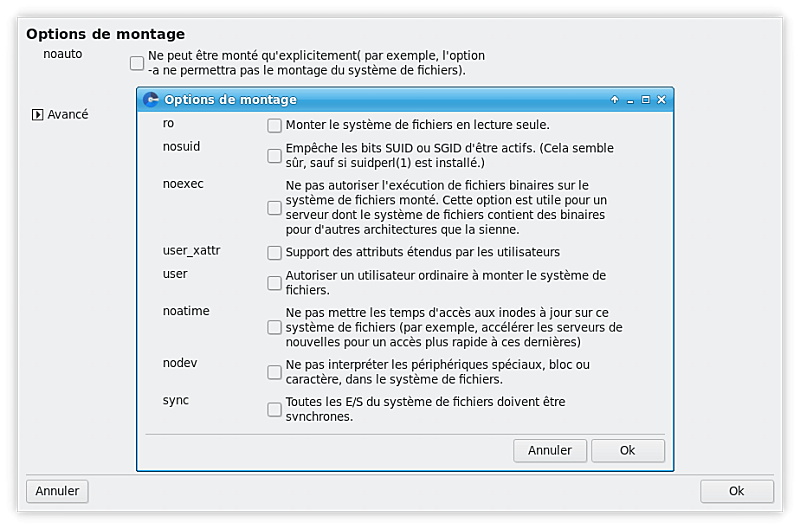Click the keep-above arrow icon in title bar
The height and width of the screenshot is (529, 800).
tap(615, 100)
